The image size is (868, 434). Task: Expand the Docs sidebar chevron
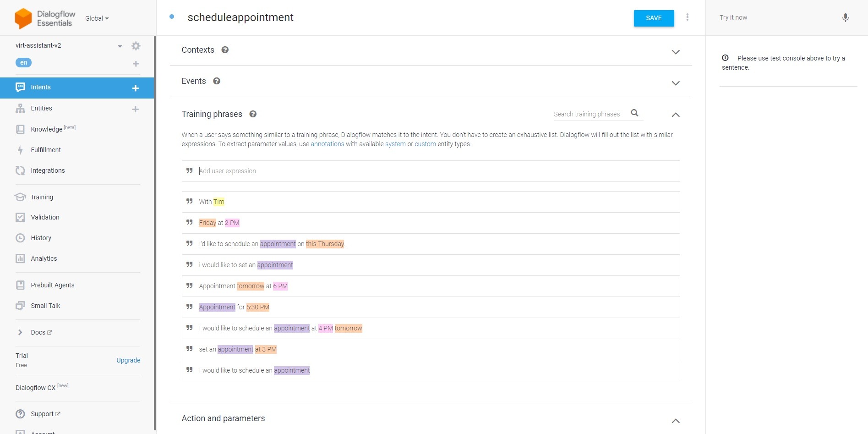point(20,332)
